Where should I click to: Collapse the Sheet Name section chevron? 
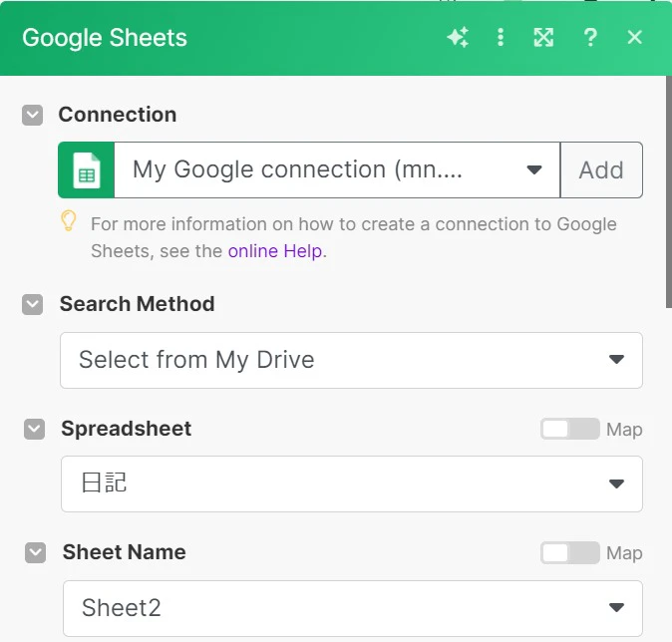(x=35, y=553)
